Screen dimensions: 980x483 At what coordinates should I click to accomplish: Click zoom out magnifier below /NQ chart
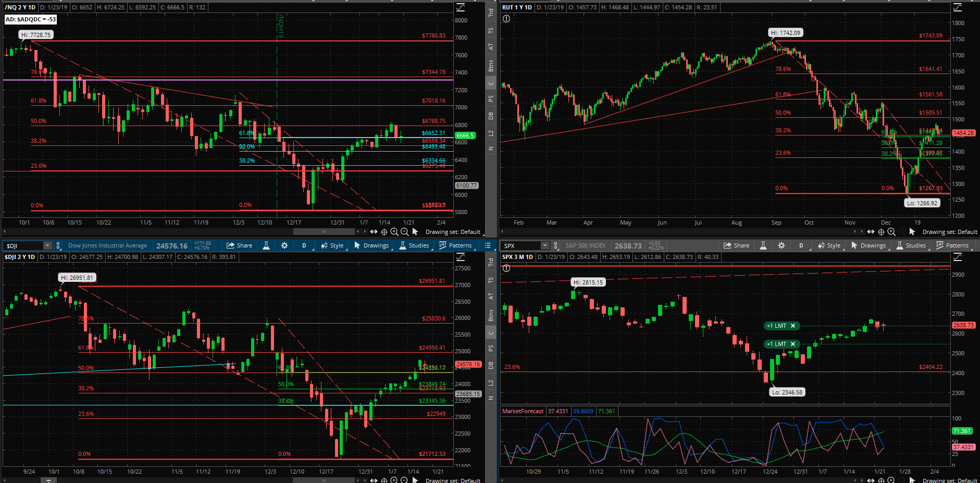404,232
